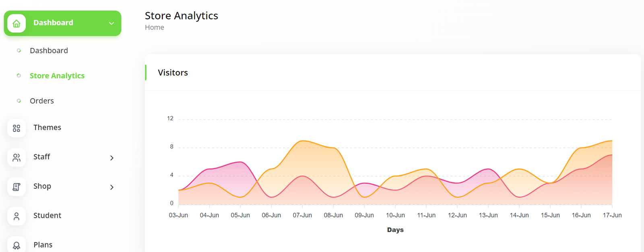The image size is (644, 252).
Task: Open the Orders page
Action: pyautogui.click(x=42, y=101)
